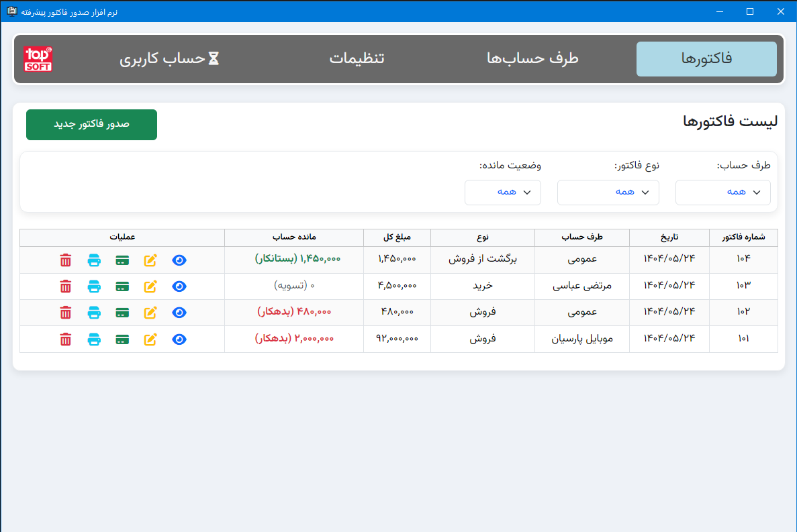Expand the نوع فاکتور dropdown
This screenshot has width=797, height=532.
[608, 192]
